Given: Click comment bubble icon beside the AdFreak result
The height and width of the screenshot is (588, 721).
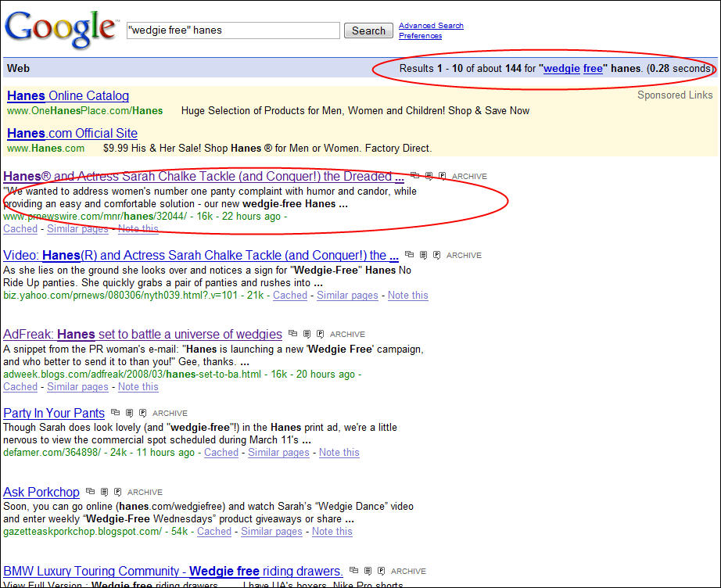Looking at the screenshot, I should (307, 334).
